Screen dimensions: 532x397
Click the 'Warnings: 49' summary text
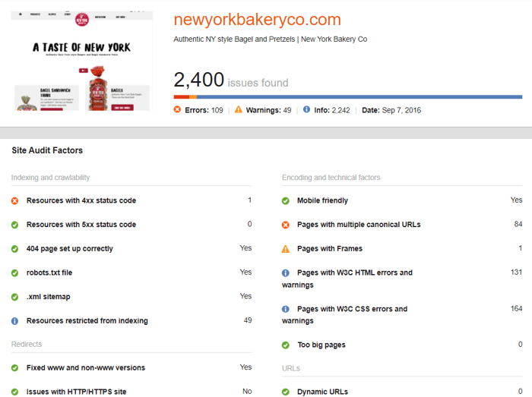pyautogui.click(x=269, y=110)
